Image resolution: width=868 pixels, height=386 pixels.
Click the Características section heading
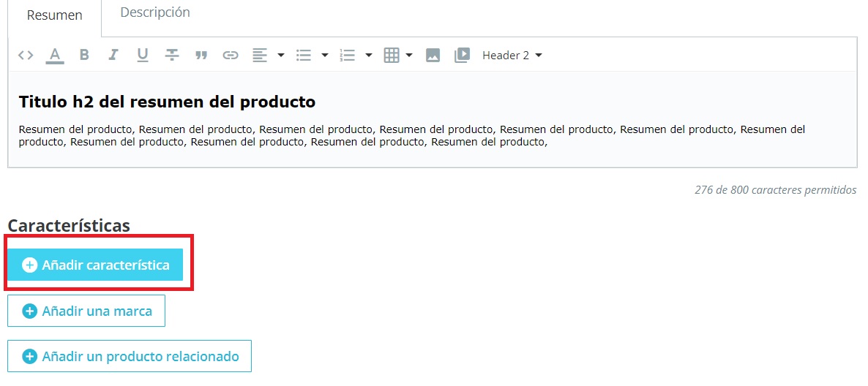coord(69,226)
